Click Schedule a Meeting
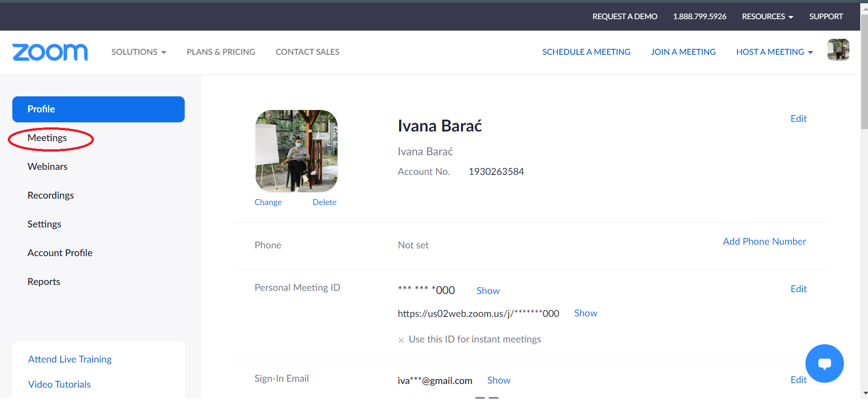This screenshot has height=405, width=868. 586,52
